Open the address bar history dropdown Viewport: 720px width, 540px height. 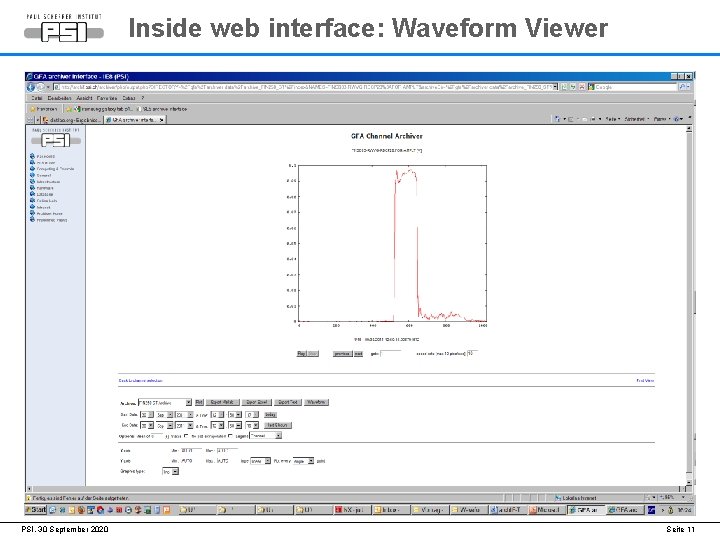pos(555,87)
